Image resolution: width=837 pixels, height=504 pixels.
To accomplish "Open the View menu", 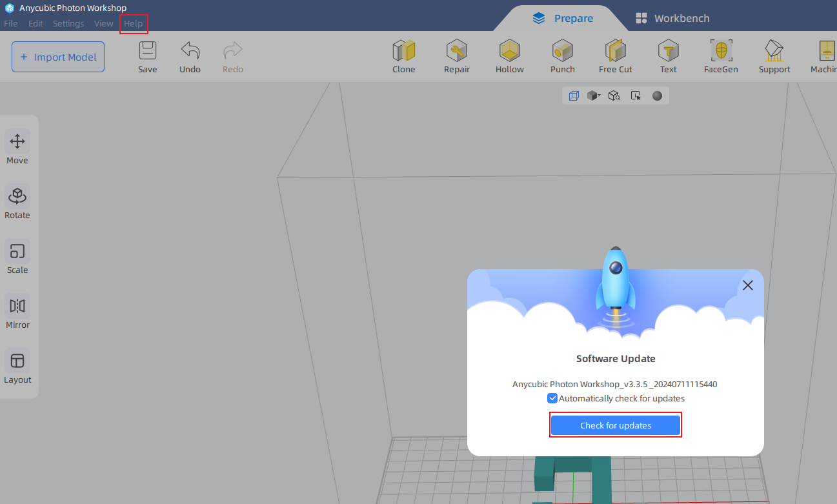I will pos(104,23).
